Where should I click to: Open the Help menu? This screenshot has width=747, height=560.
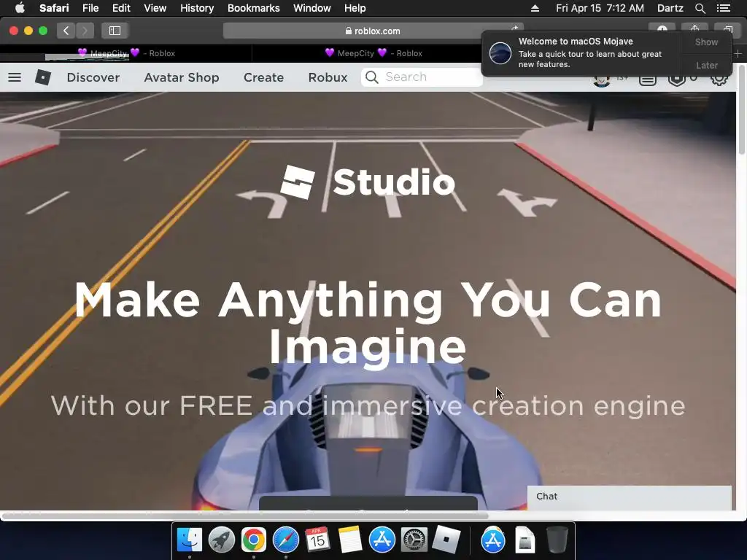click(x=355, y=8)
